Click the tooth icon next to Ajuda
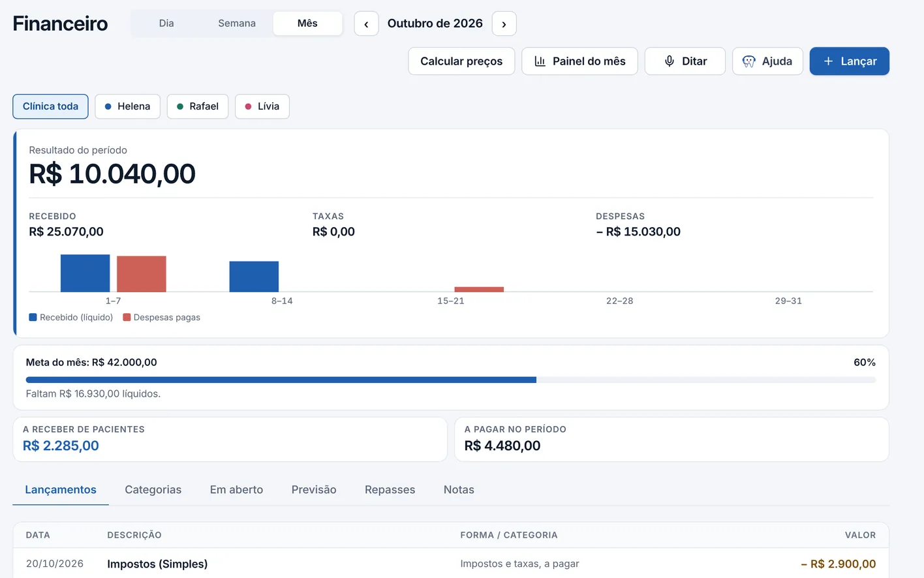This screenshot has width=924, height=578. (749, 61)
